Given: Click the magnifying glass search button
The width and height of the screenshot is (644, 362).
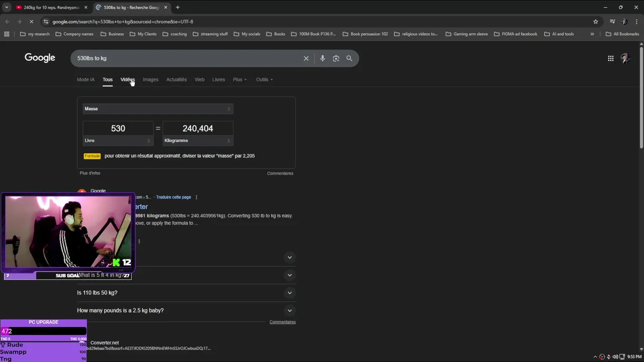Looking at the screenshot, I should click(349, 58).
